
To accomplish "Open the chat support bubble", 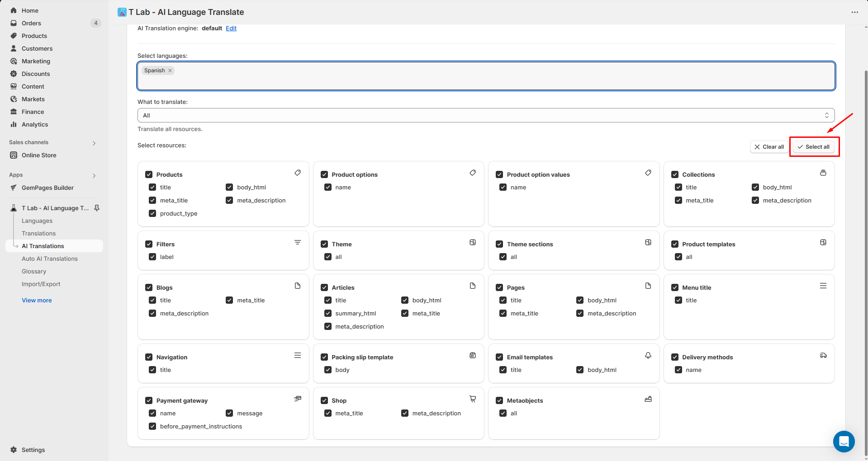I will pyautogui.click(x=844, y=442).
